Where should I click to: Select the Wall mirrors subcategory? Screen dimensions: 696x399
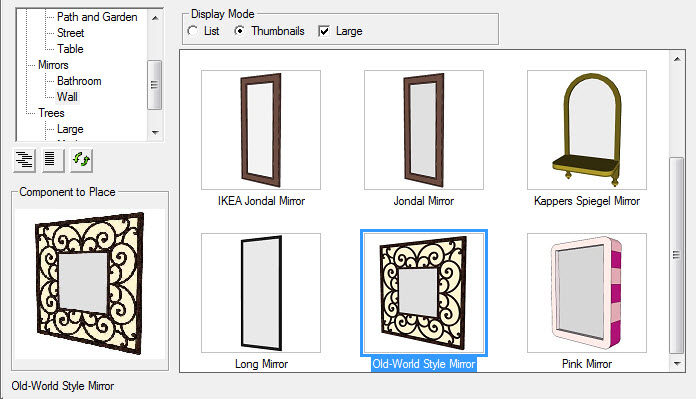pyautogui.click(x=67, y=97)
